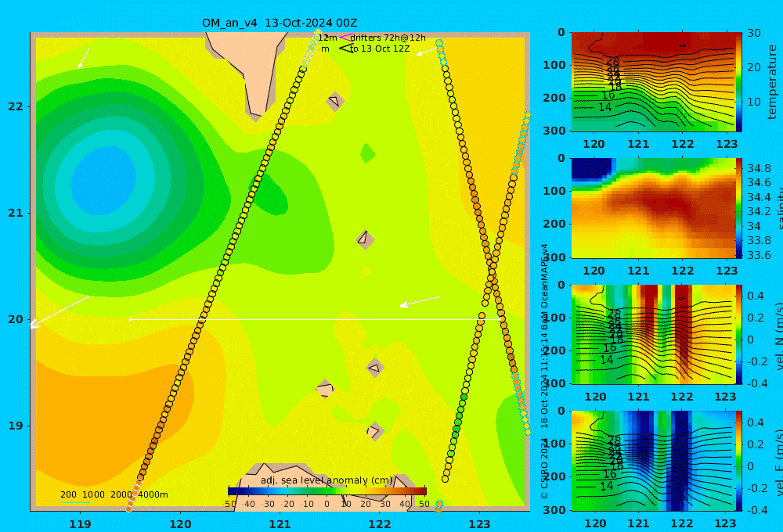Click latitude label 20 on the main map

tap(16, 319)
